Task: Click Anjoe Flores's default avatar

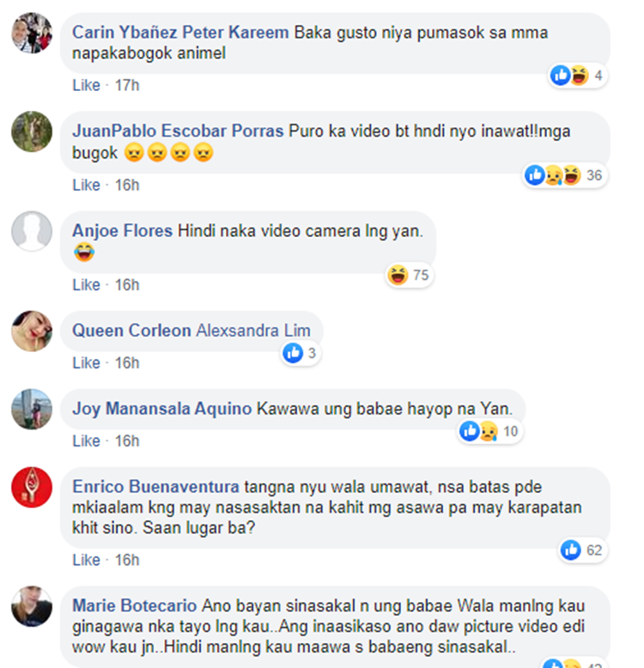Action: point(32,231)
